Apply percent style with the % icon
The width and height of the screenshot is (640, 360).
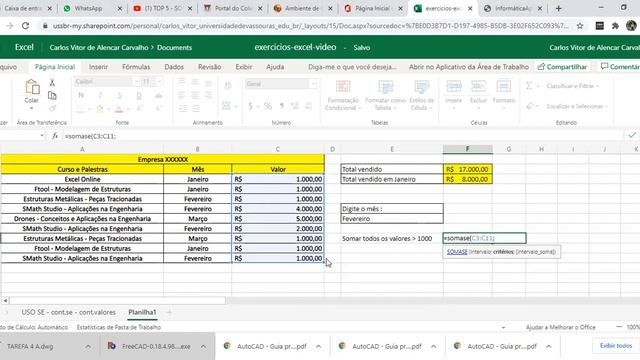(x=267, y=106)
